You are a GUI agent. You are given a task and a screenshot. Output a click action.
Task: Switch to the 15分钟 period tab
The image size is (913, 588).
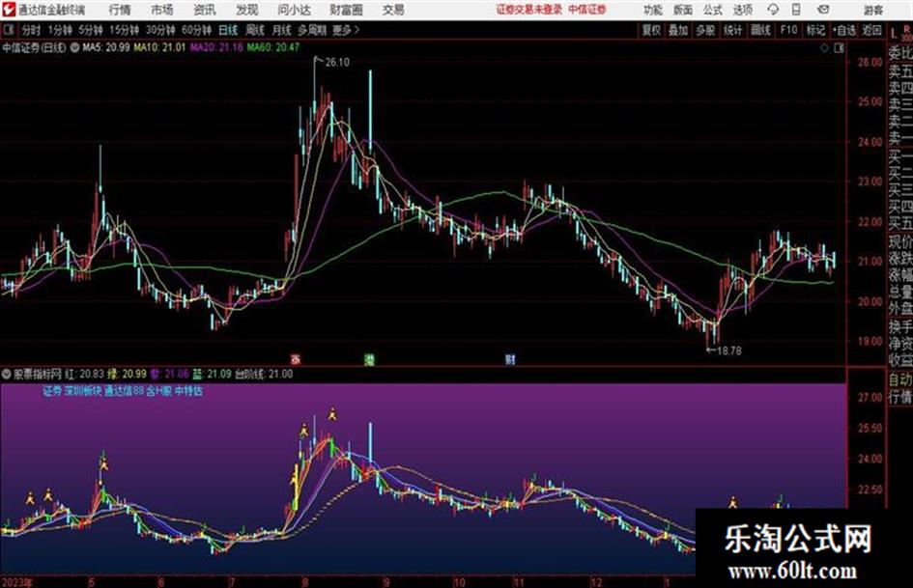click(124, 30)
